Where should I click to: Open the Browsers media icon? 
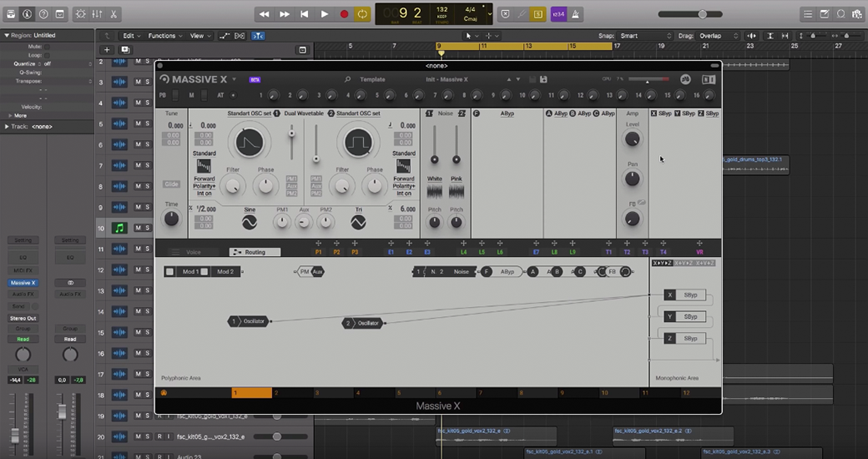[856, 14]
